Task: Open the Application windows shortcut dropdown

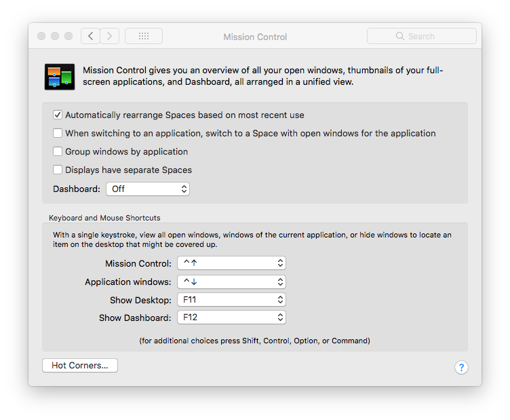Action: [231, 282]
